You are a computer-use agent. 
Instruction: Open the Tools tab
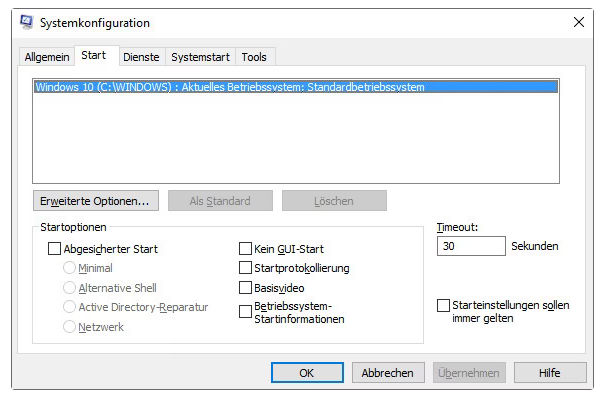click(254, 57)
